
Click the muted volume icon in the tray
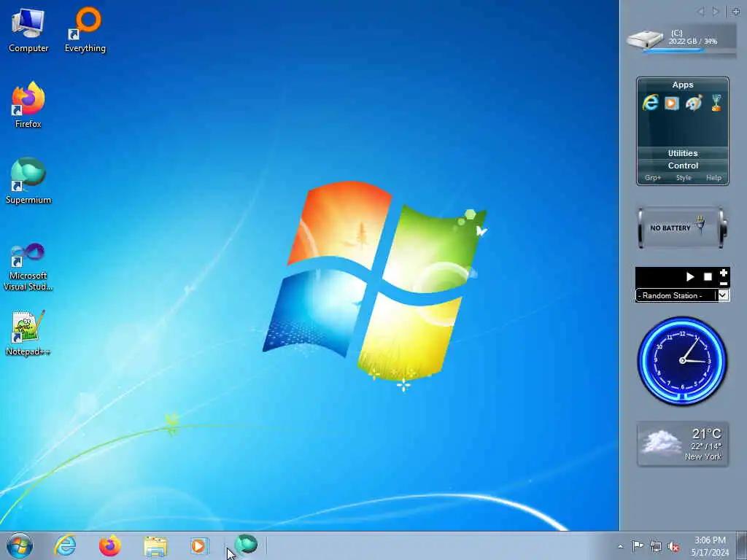pos(673,546)
